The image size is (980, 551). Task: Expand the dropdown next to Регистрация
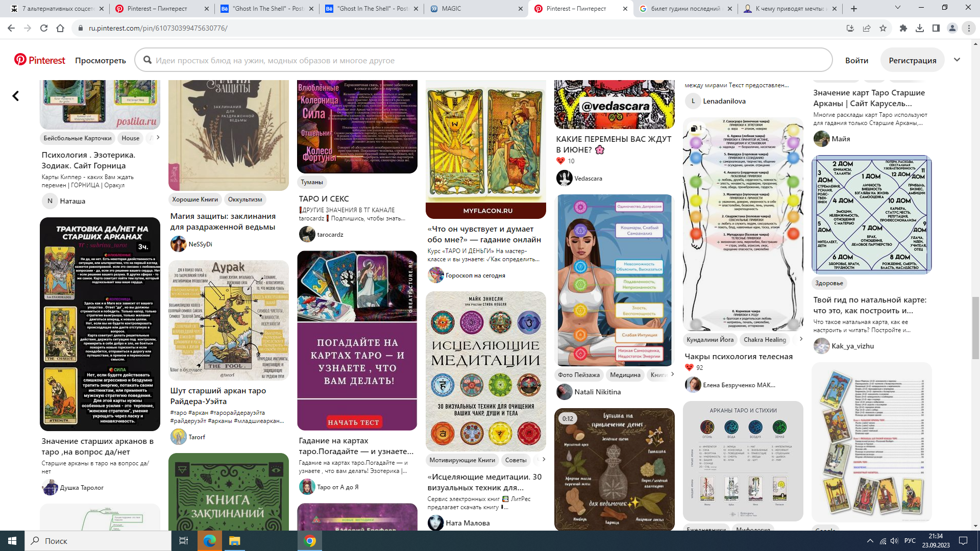[957, 60]
